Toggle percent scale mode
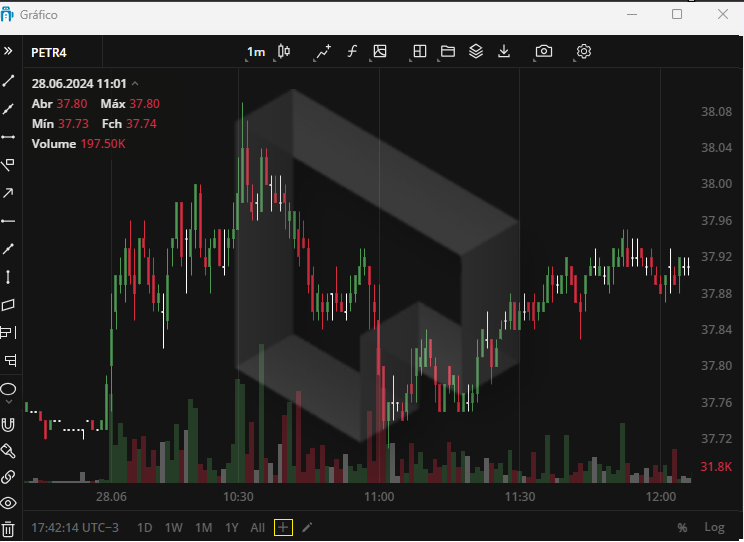This screenshot has height=542, width=744. [x=682, y=528]
